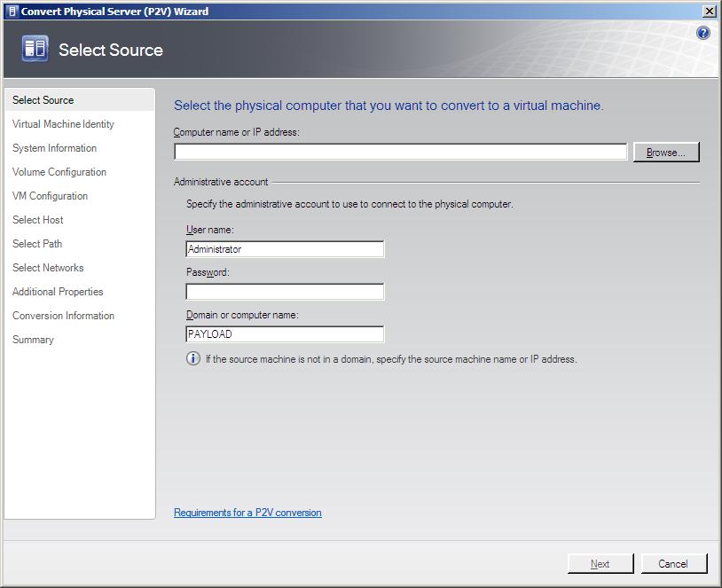Switch to VM Configuration step
This screenshot has width=722, height=588.
[x=50, y=196]
